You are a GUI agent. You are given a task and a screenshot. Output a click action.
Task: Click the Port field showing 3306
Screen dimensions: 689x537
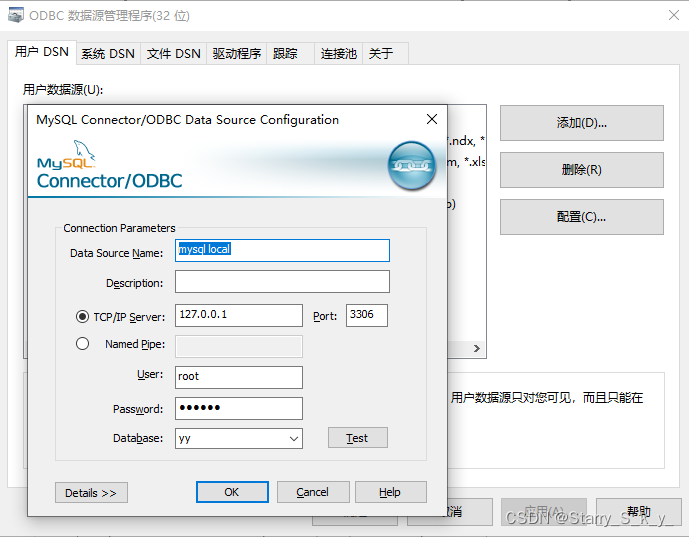coord(367,316)
